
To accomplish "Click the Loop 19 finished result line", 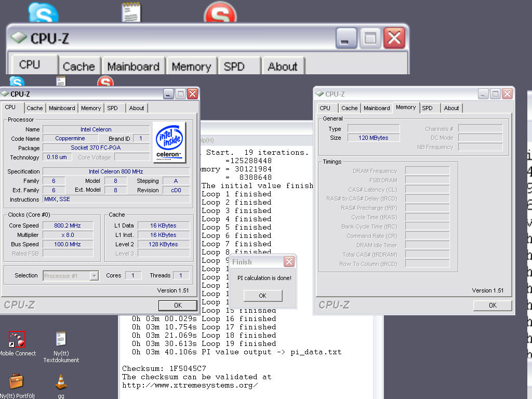I will [x=204, y=344].
